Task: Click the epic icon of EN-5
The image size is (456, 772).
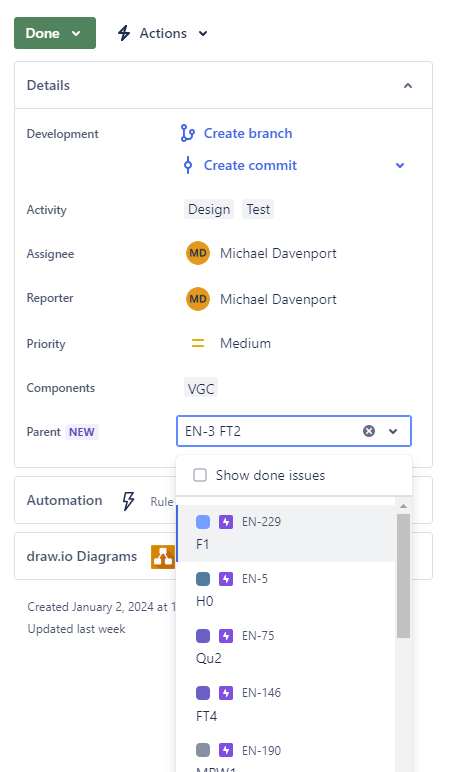Action: click(226, 579)
